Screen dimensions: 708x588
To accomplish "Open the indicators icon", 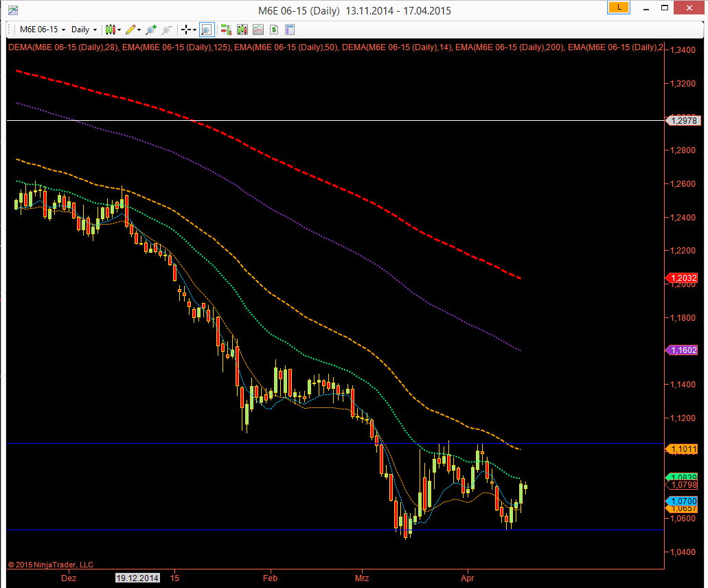I will [x=258, y=30].
